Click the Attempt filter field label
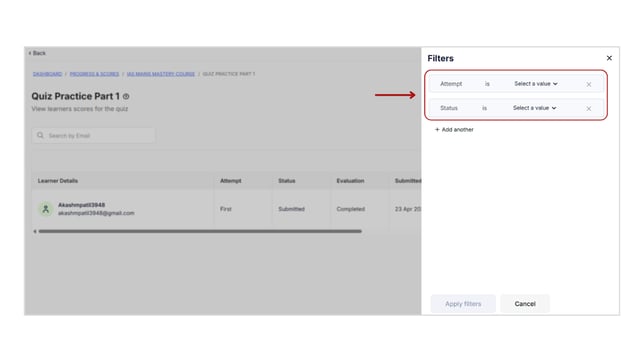Viewport: 644px width, 362px height. pyautogui.click(x=451, y=84)
